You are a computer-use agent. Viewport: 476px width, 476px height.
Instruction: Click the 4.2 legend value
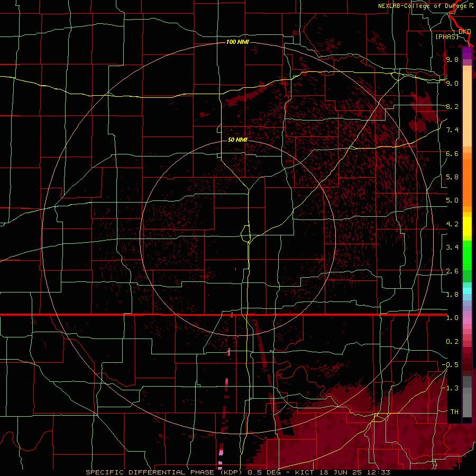tap(452, 224)
